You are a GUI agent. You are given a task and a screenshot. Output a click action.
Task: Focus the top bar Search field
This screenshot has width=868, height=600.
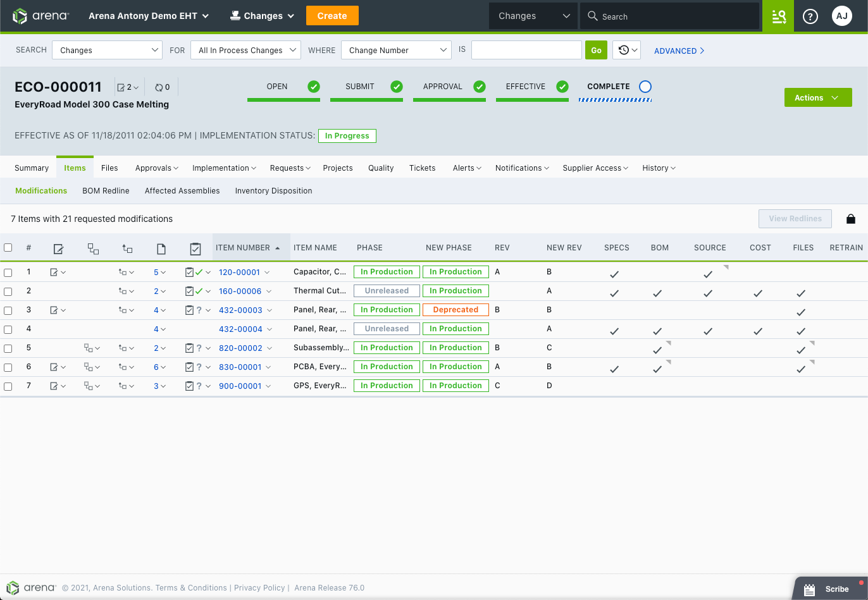[669, 16]
